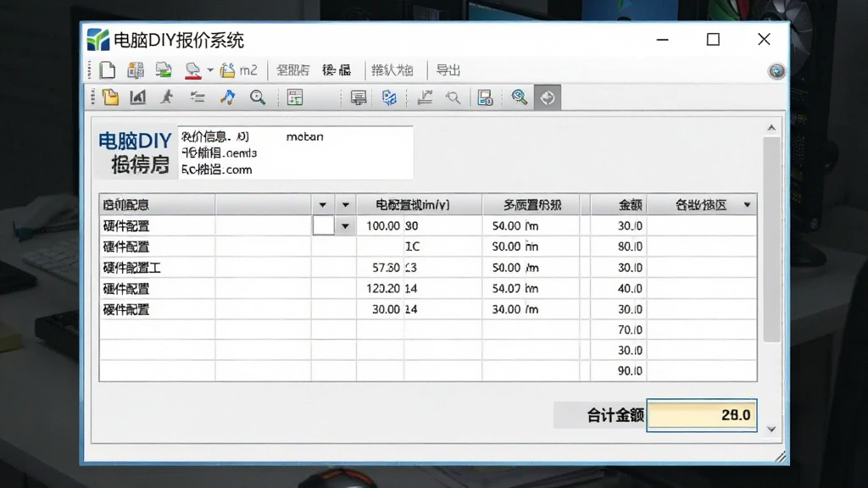The image size is (868, 488).
Task: Select the 硬件配置工 row label
Action: click(131, 268)
